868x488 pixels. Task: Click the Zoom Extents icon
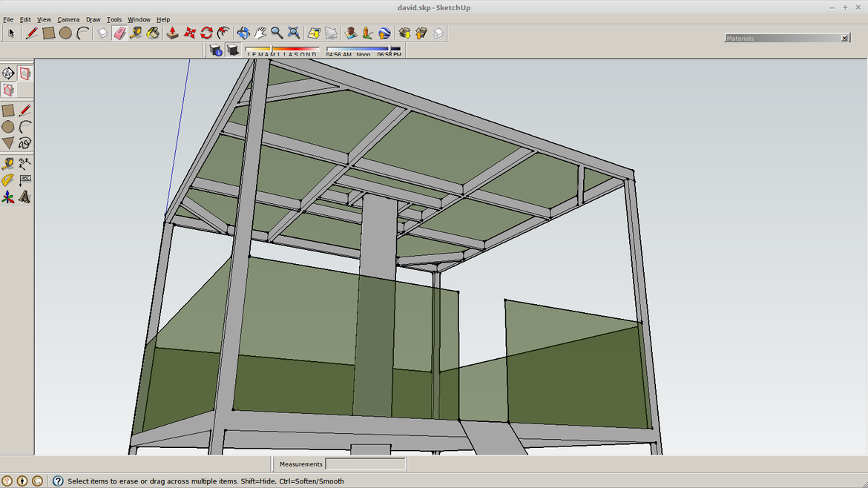pyautogui.click(x=294, y=33)
